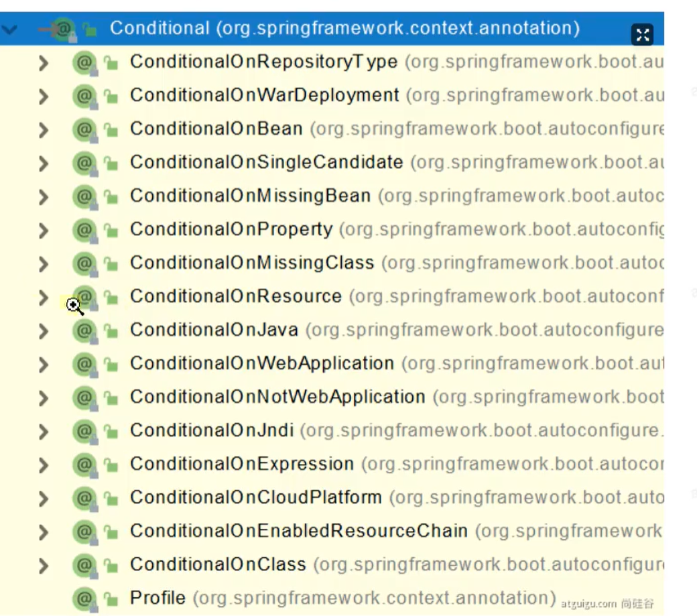Click annotation icon of Conditional root
The image size is (697, 616).
(63, 29)
